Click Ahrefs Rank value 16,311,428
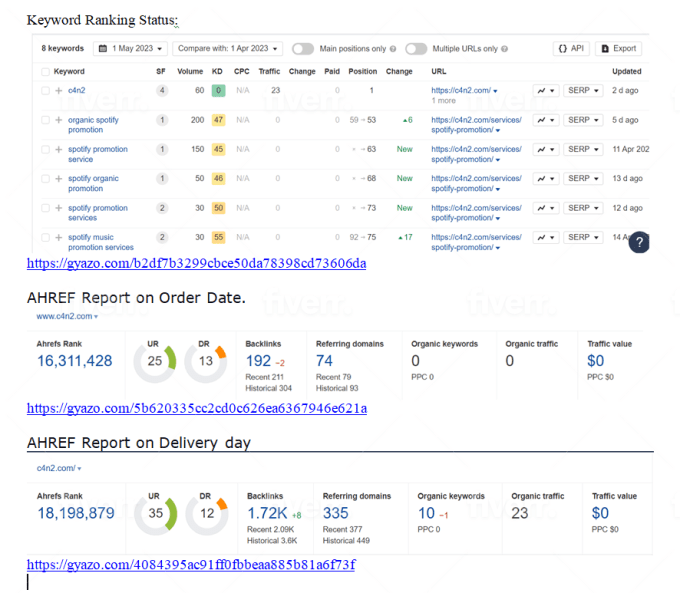This screenshot has height=593, width=680. [x=75, y=361]
